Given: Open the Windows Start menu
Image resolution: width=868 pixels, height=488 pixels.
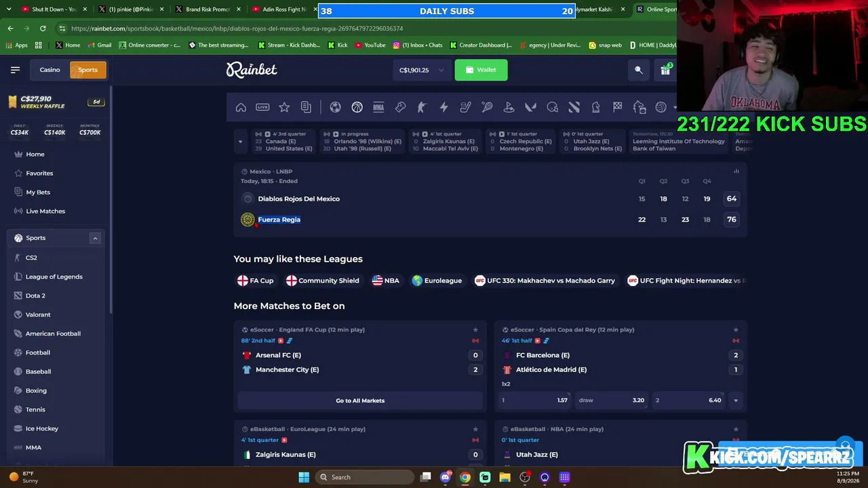Looking at the screenshot, I should click(304, 477).
